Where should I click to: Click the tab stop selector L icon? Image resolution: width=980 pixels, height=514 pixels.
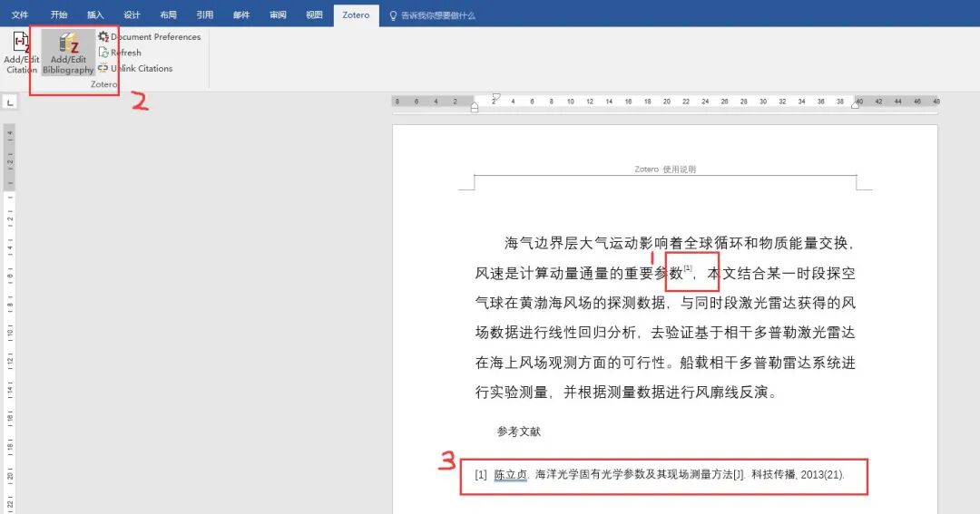pos(10,102)
